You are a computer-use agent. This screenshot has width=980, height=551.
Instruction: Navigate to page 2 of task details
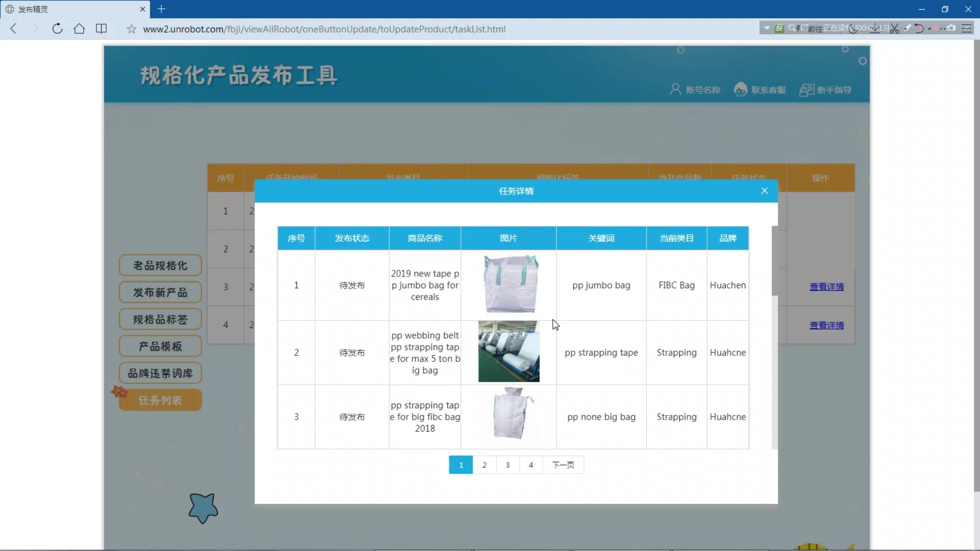point(484,464)
